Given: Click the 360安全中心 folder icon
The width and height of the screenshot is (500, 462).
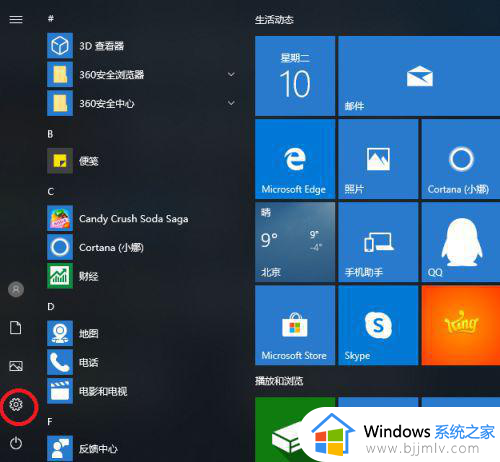Looking at the screenshot, I should [60, 103].
